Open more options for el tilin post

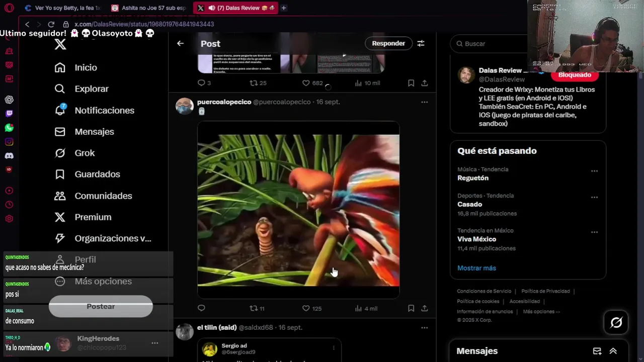click(x=425, y=328)
